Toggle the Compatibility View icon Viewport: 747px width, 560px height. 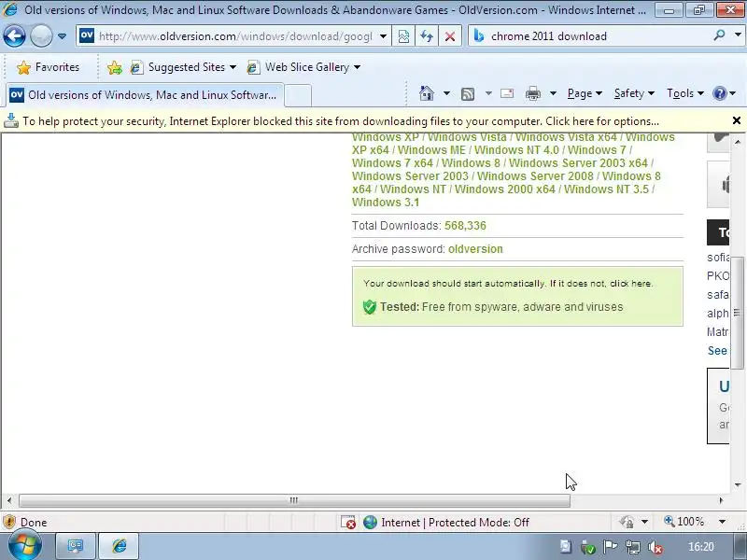403,36
